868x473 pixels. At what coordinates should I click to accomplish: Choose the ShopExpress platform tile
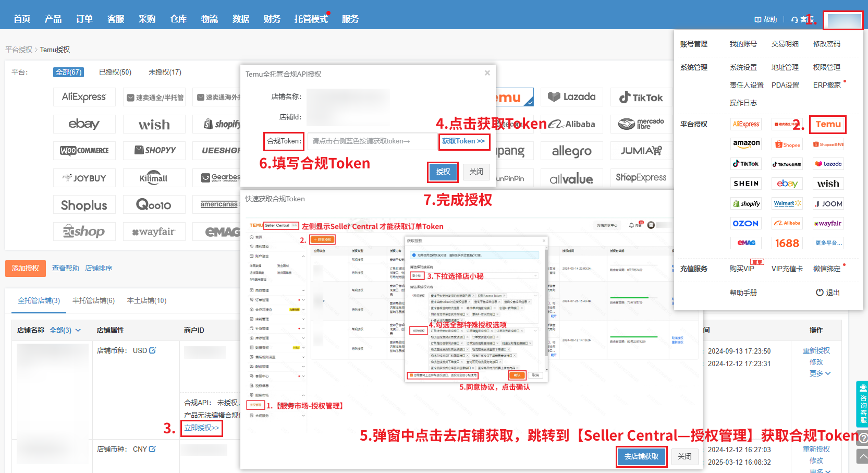tap(641, 178)
